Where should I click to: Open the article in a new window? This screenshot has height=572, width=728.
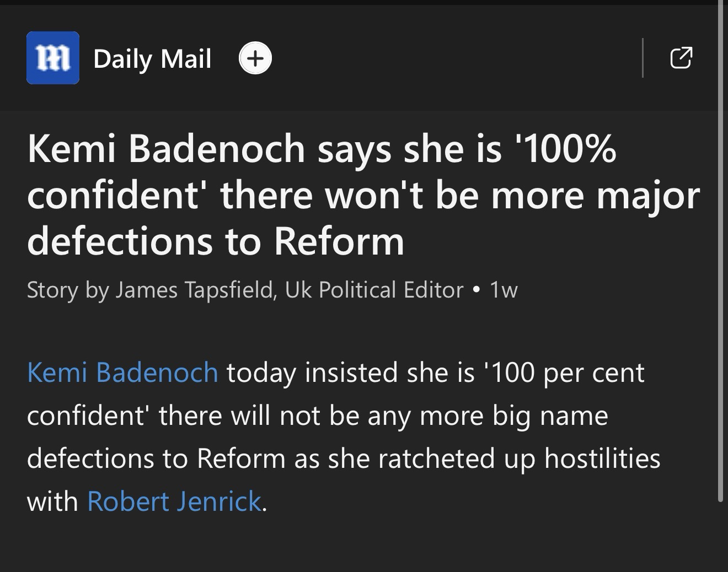pyautogui.click(x=681, y=57)
